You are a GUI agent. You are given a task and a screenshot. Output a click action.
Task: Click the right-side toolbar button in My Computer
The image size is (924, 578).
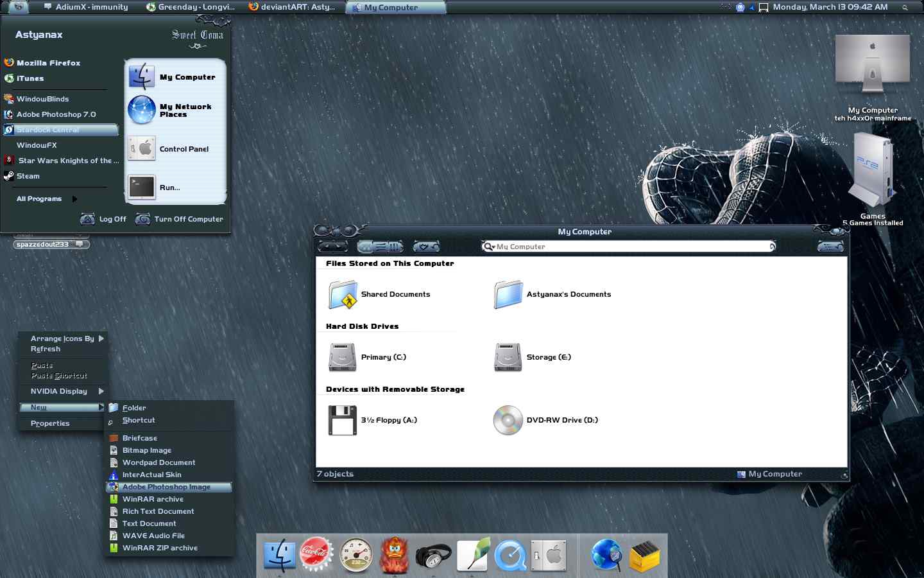click(830, 246)
